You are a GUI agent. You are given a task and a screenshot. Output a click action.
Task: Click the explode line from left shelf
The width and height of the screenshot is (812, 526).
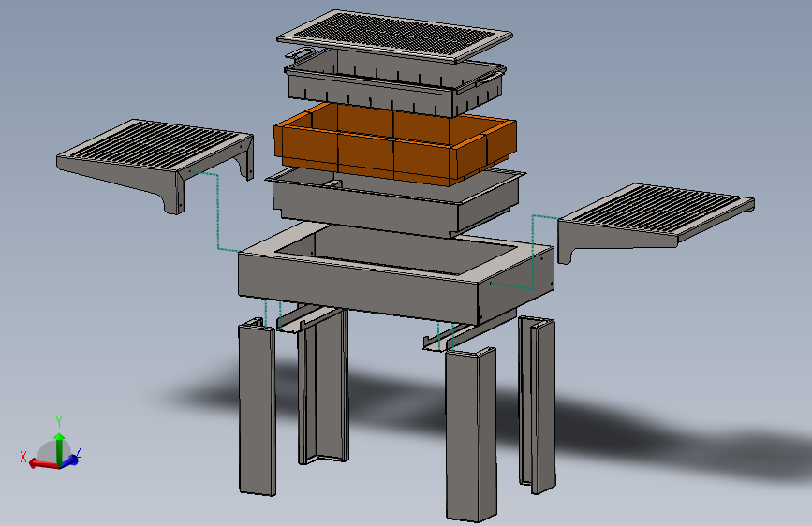pos(218,212)
